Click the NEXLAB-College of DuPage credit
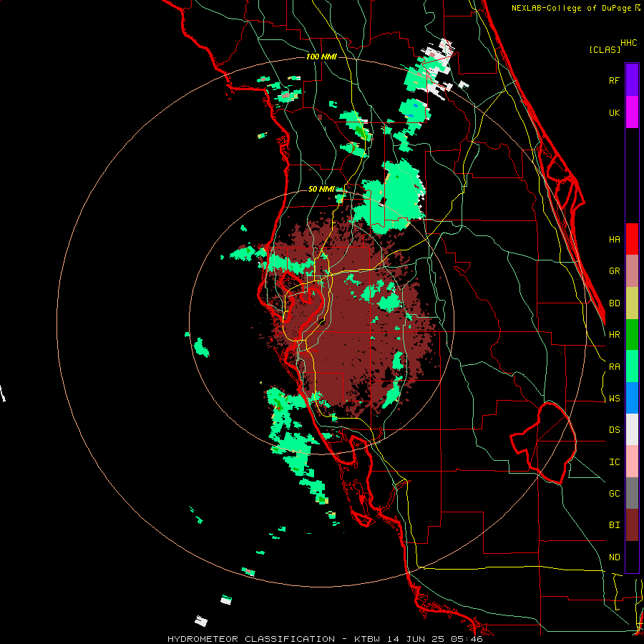 (572, 8)
